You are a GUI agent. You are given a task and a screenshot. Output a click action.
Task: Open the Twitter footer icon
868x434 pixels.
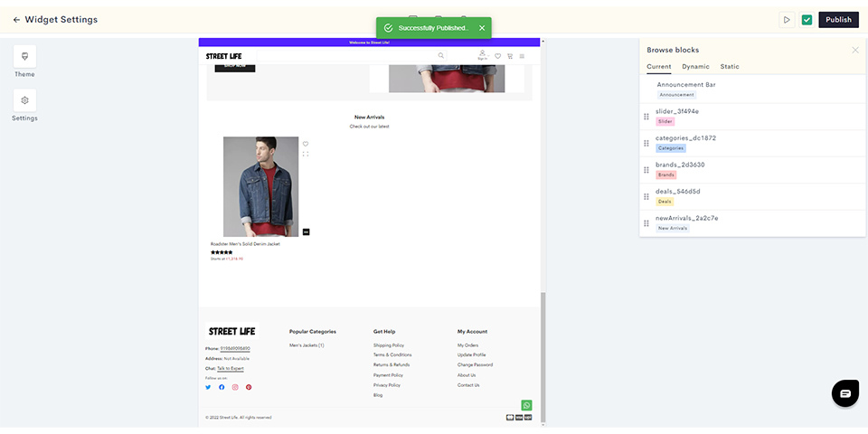click(x=208, y=387)
